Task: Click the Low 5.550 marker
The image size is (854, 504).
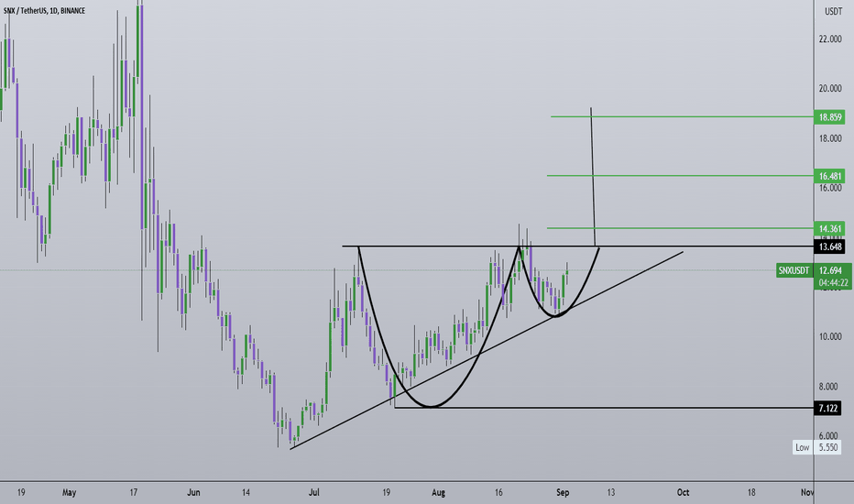Action: click(x=817, y=447)
